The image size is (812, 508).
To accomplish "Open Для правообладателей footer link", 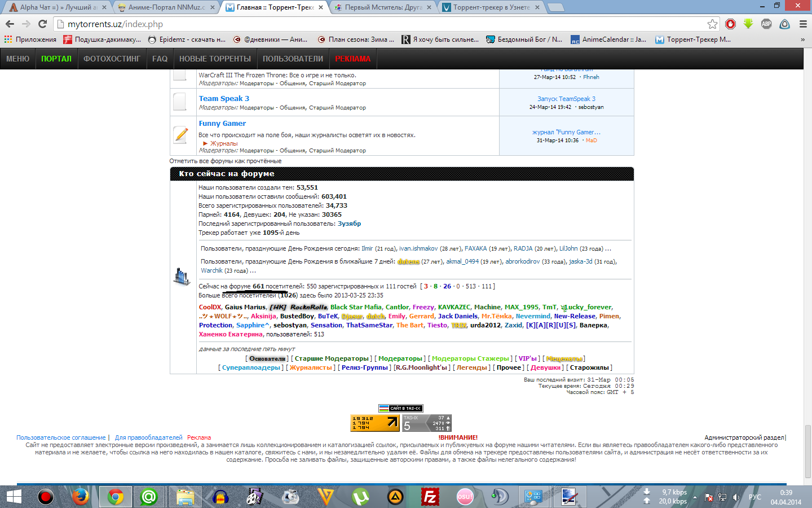I will coord(149,437).
